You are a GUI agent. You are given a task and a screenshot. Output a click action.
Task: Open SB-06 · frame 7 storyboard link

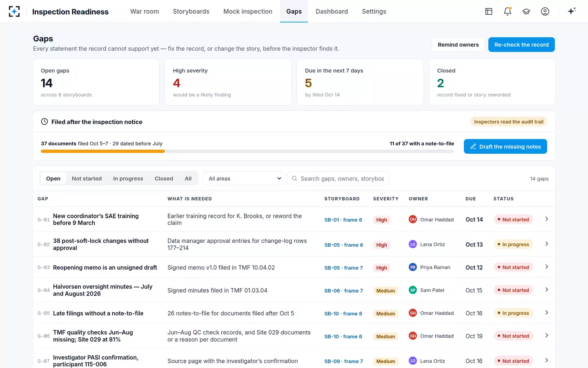click(x=344, y=290)
